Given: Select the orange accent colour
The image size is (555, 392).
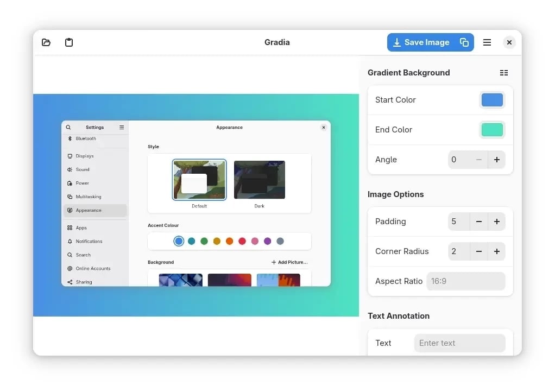Looking at the screenshot, I should (x=229, y=241).
